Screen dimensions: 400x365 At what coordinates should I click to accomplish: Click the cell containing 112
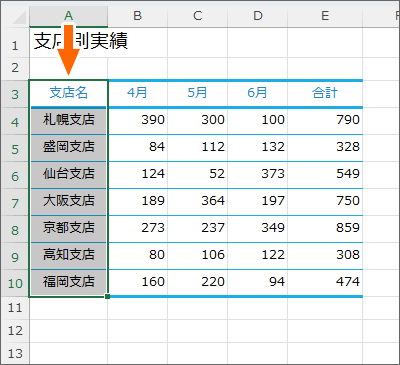tap(198, 148)
